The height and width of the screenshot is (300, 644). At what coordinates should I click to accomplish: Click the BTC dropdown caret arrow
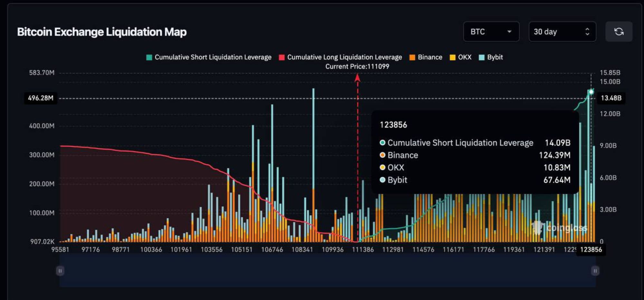point(509,32)
